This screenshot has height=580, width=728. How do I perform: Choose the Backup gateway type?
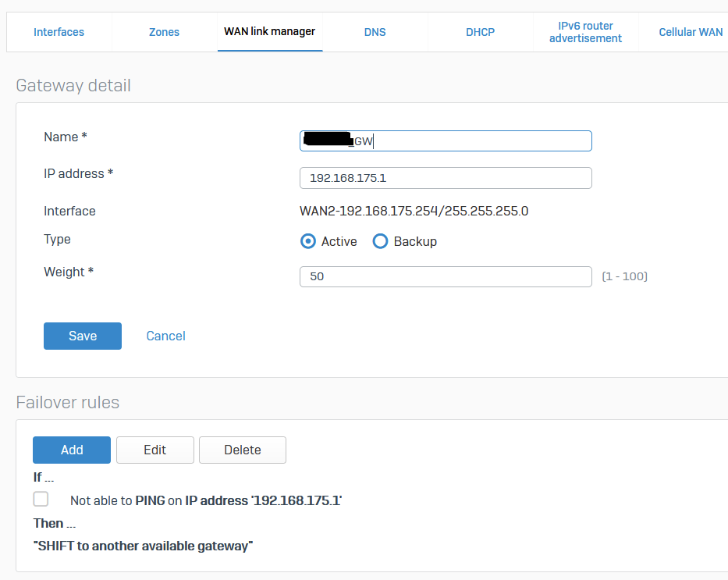pos(381,242)
